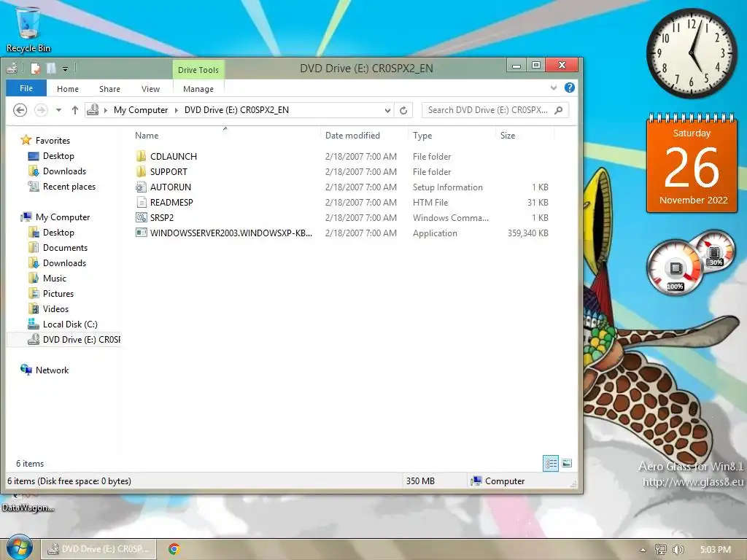The image size is (747, 560).
Task: Select the CDLAUNCH folder
Action: pos(174,156)
